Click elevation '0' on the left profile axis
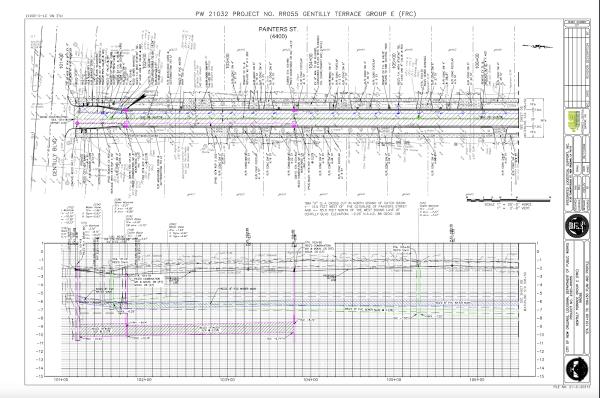This screenshot has height=398, width=600. click(x=42, y=251)
